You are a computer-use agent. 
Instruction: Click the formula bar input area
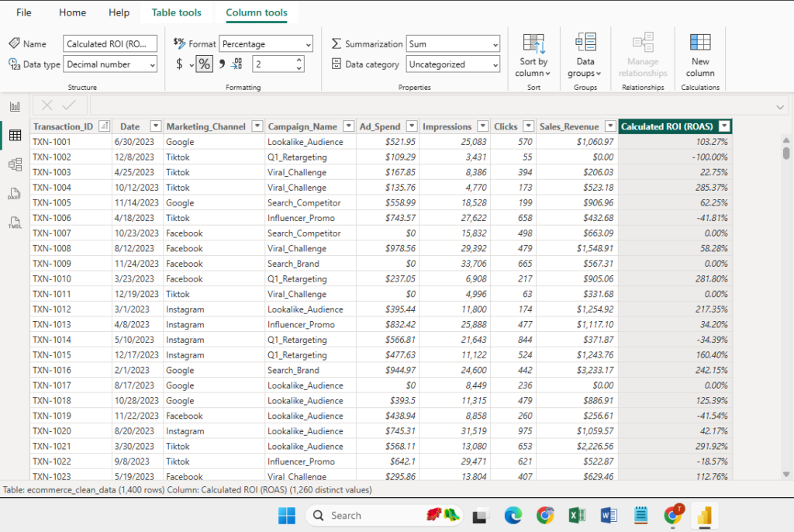pyautogui.click(x=430, y=105)
